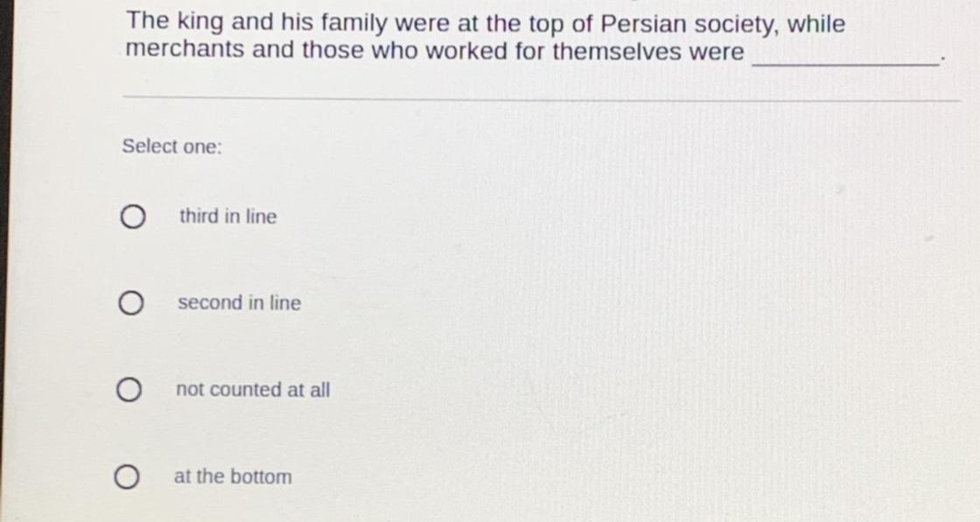Click the 'Select one:' prompt text

pyautogui.click(x=172, y=146)
